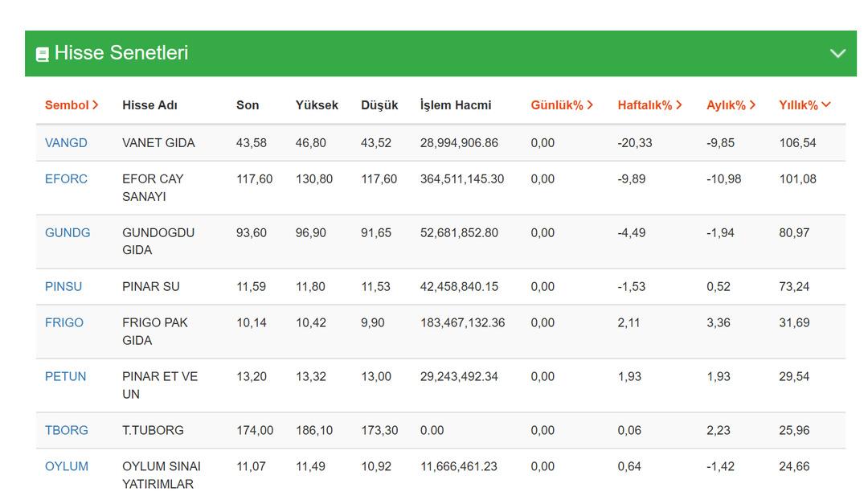
Task: Open the VANGD stock link
Action: (x=66, y=143)
